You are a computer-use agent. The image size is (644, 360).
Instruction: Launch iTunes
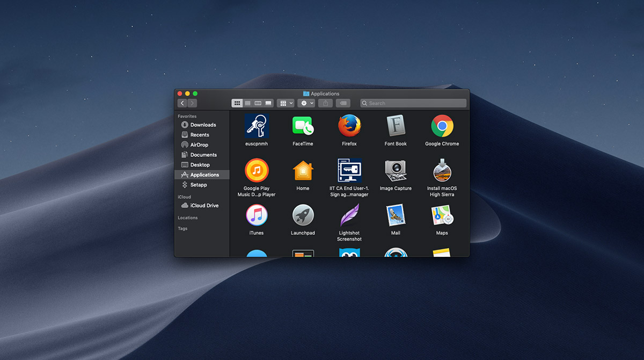coord(257,218)
